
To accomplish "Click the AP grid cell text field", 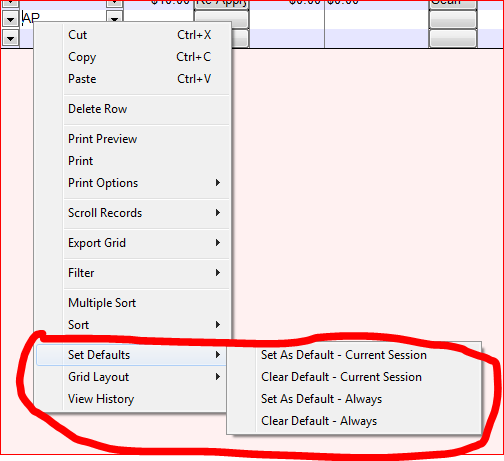I will coord(63,19).
